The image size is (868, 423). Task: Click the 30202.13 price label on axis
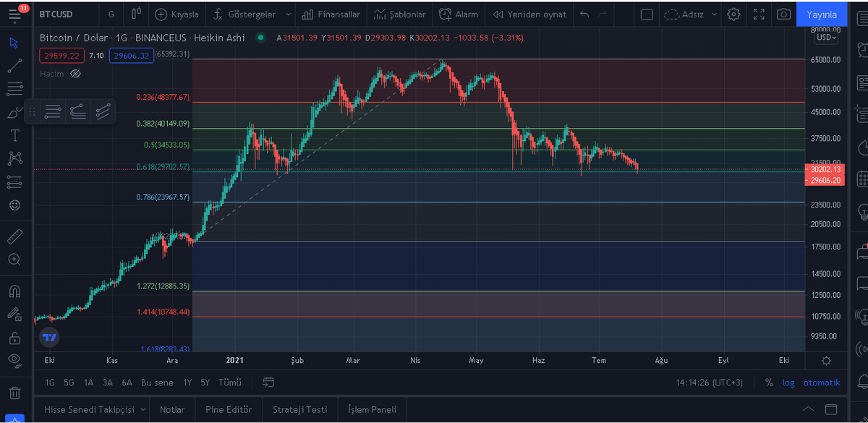(x=826, y=169)
